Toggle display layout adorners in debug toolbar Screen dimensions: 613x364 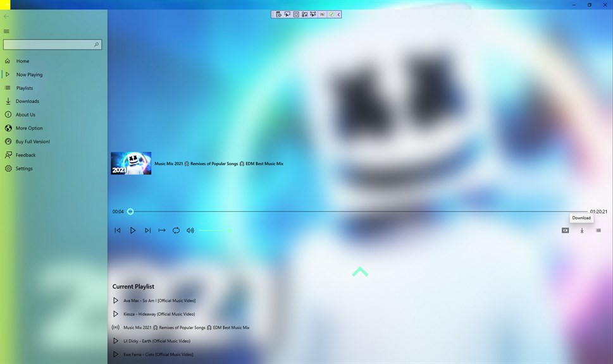[x=296, y=15]
